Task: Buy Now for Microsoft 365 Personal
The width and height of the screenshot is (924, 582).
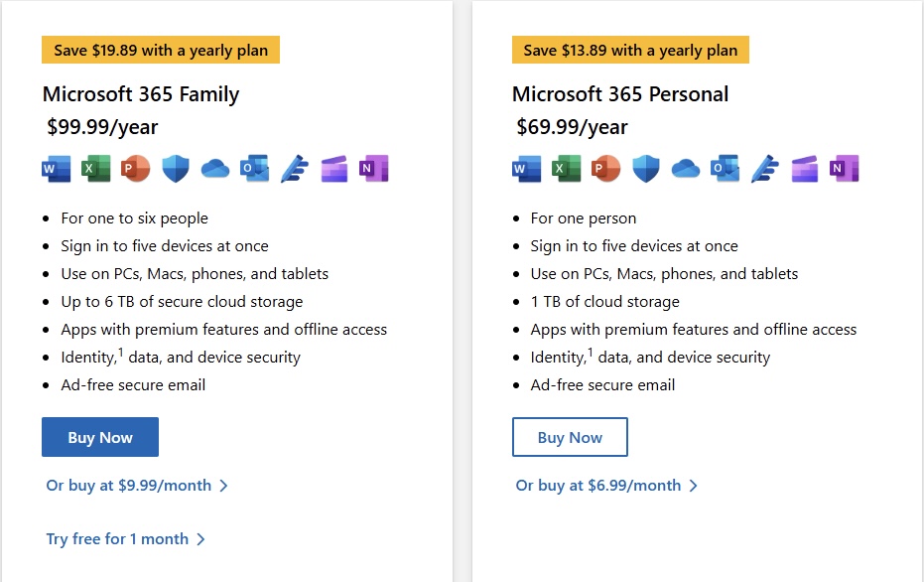Action: coord(570,437)
